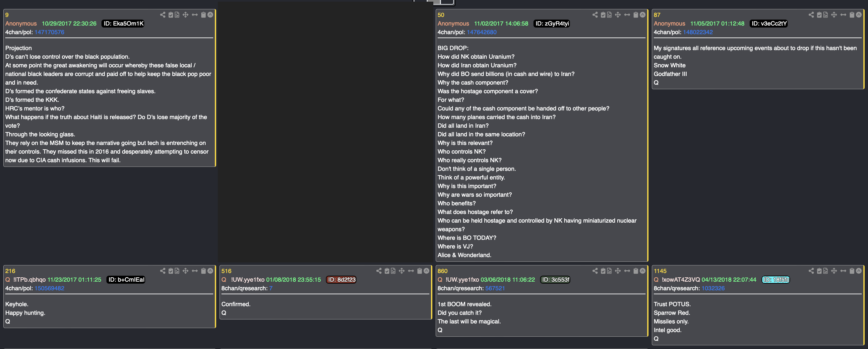
Task: Click plain clipboard icon on post 860
Action: point(636,271)
